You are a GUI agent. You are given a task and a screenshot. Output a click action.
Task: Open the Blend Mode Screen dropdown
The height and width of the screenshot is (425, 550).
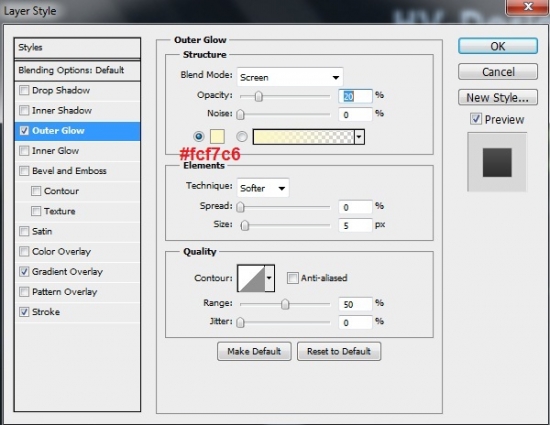[x=290, y=77]
